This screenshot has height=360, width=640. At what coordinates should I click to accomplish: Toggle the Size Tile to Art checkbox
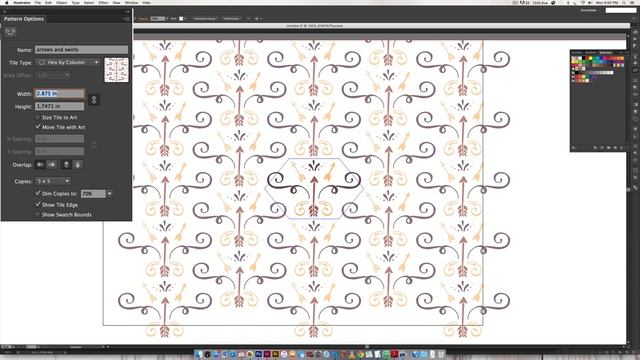click(38, 117)
